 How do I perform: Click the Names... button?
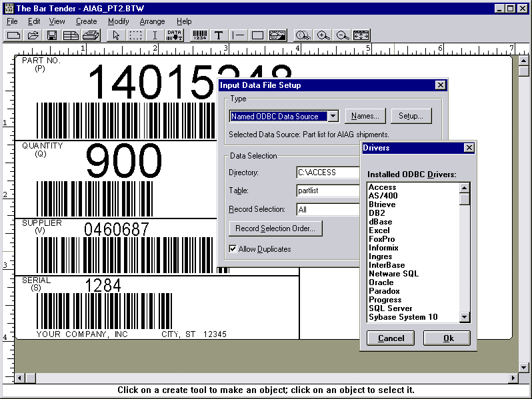(365, 116)
